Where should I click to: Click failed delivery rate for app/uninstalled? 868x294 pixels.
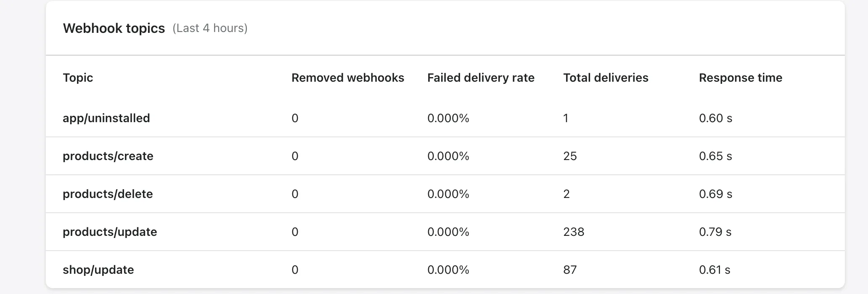[448, 118]
